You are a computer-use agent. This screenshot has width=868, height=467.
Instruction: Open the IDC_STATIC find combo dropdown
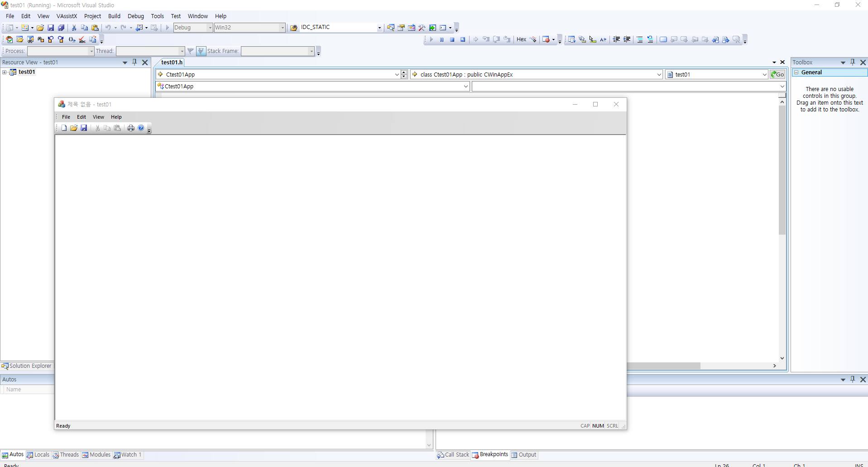[379, 28]
